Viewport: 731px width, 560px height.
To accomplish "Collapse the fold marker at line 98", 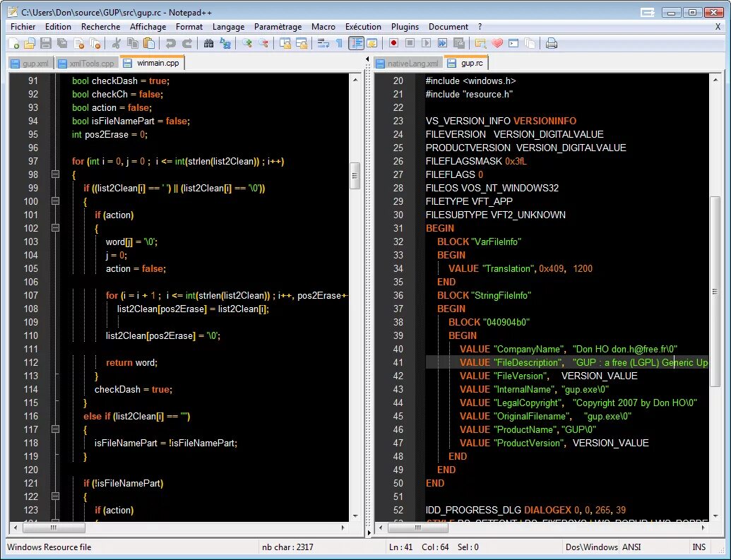I will [56, 174].
